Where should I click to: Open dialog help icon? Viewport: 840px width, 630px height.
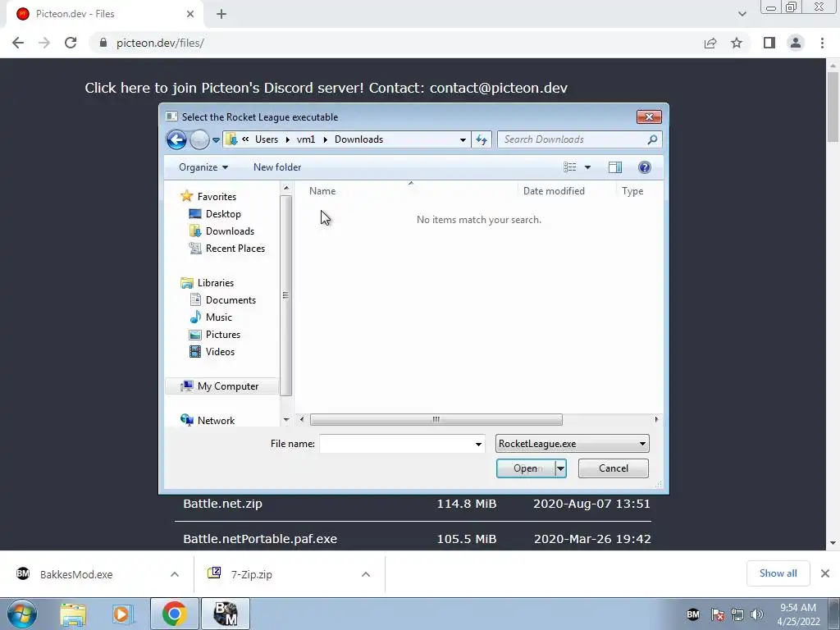coord(645,167)
